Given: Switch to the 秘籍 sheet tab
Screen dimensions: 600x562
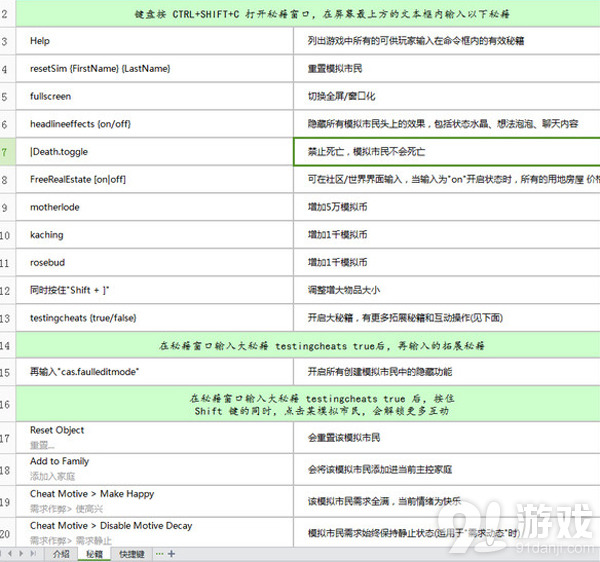Looking at the screenshot, I should point(95,554).
